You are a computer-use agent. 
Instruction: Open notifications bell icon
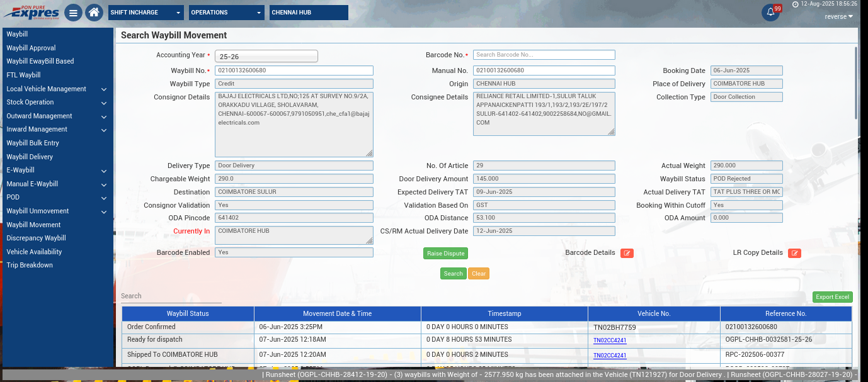pos(770,13)
